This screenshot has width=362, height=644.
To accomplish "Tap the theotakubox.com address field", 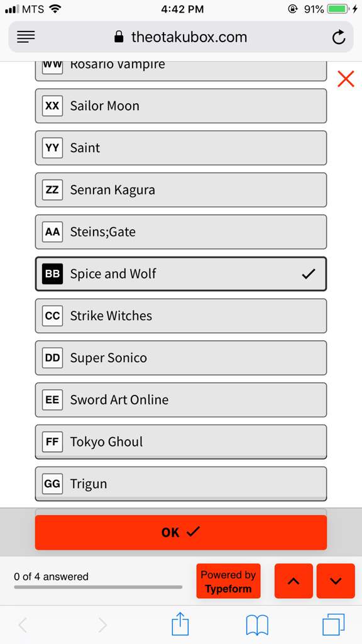I will coord(181,37).
